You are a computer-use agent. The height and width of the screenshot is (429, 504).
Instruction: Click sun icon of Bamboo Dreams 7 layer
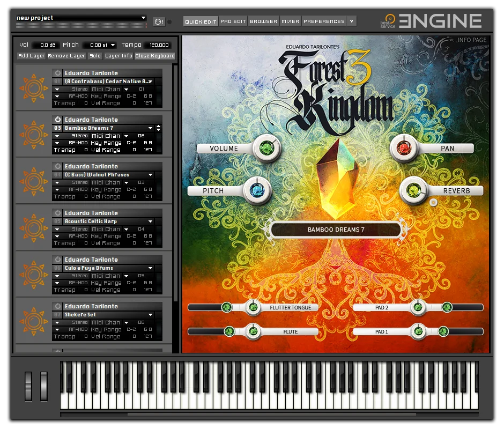[33, 135]
